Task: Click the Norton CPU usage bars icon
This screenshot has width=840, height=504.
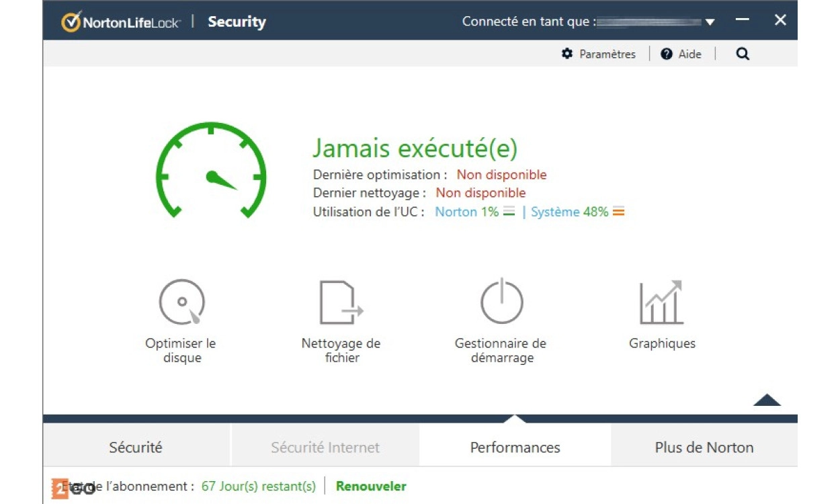Action: (509, 212)
